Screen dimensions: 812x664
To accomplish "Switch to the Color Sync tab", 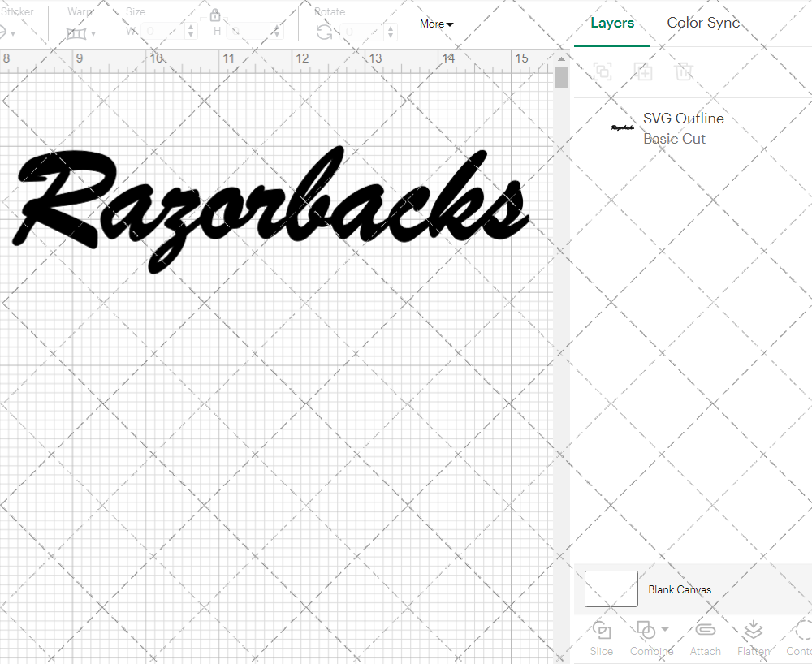I will click(703, 23).
